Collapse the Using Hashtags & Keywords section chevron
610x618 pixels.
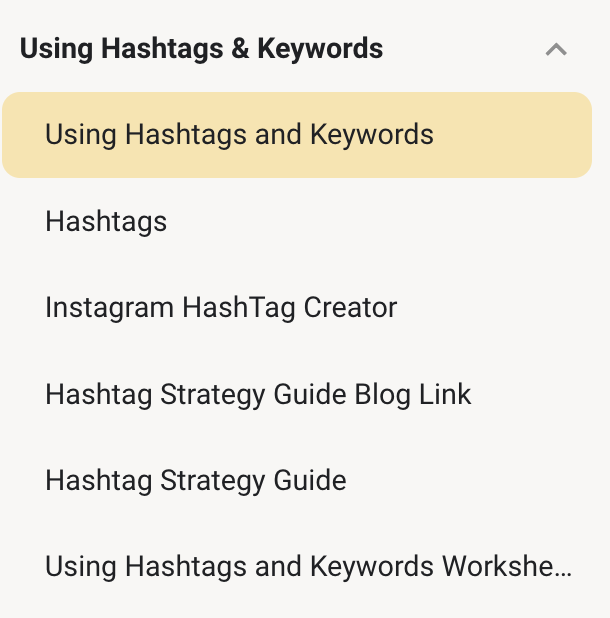[556, 49]
